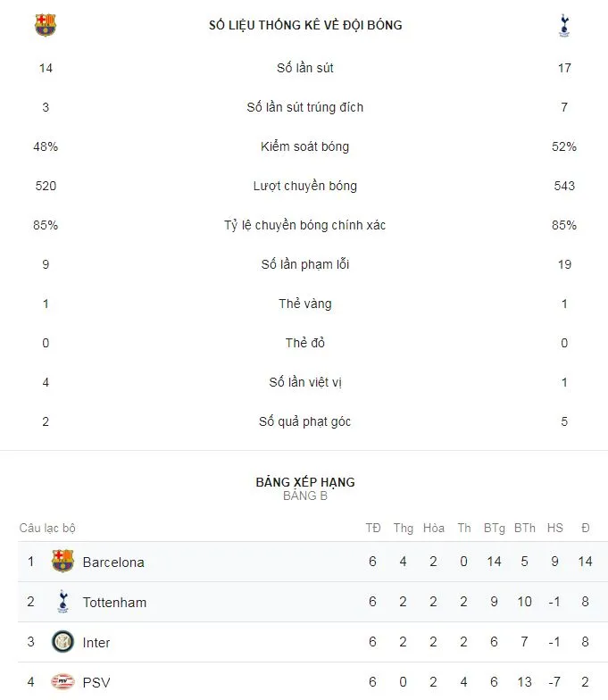Select the 'BẢNG B' group label
This screenshot has width=608, height=700.
point(305,496)
